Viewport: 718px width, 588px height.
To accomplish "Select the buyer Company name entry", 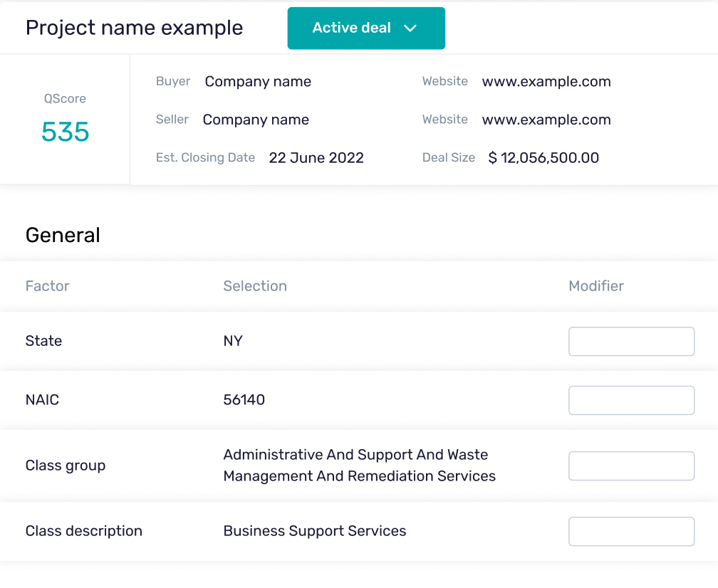I will [x=257, y=81].
